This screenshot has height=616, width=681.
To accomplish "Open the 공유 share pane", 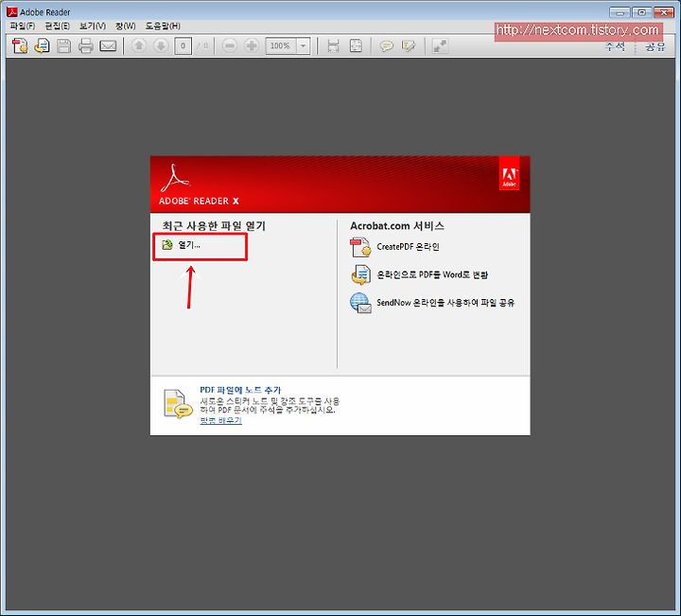I will [x=655, y=46].
